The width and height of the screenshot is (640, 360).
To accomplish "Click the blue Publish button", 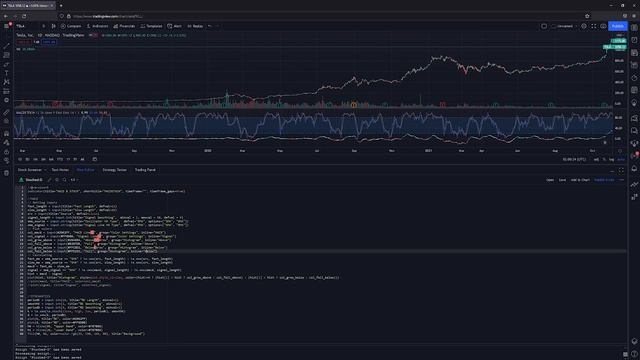I will 618,26.
